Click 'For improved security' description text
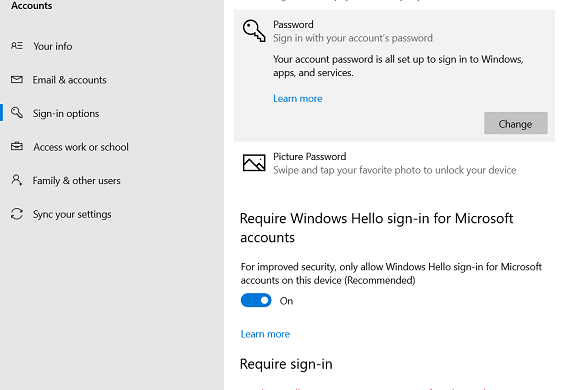The image size is (570, 390). [391, 273]
